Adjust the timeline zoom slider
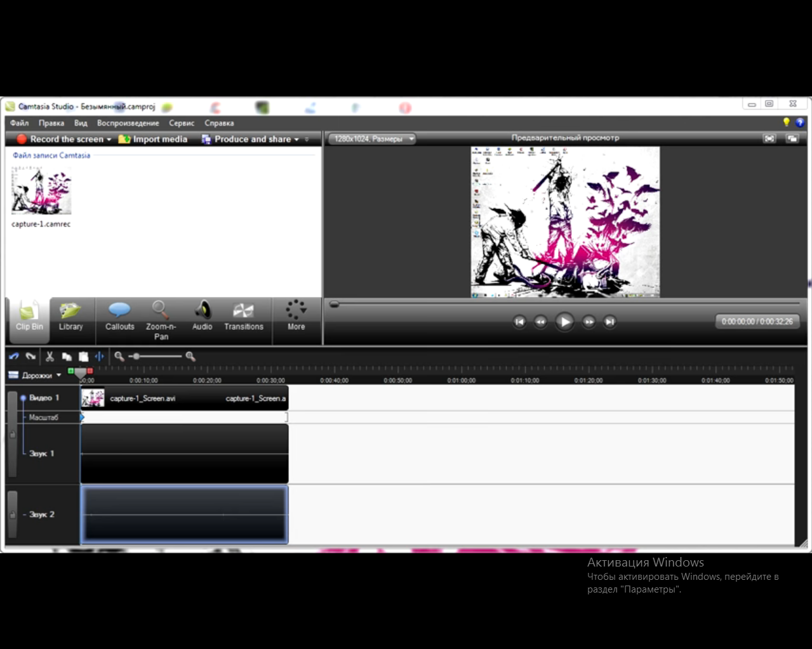Image resolution: width=812 pixels, height=649 pixels. click(x=136, y=357)
